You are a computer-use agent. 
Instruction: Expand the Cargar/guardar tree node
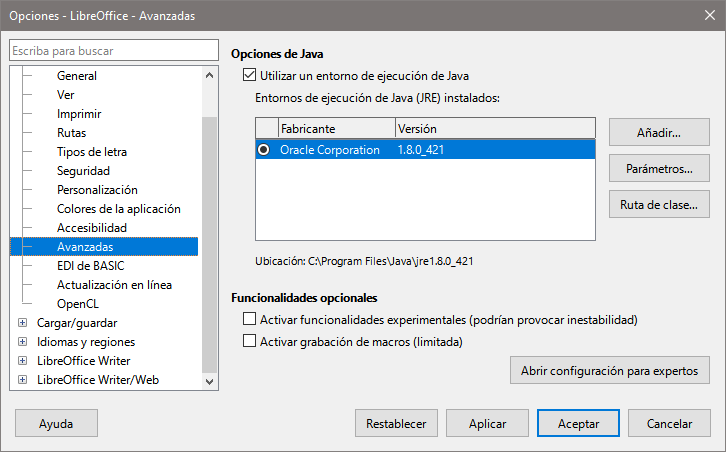pos(22,323)
